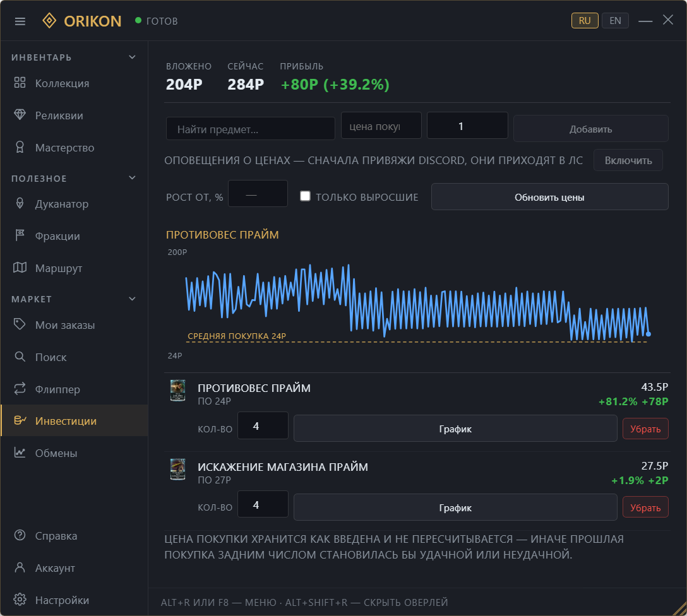
Task: Click the Вложено value 204P
Action: coord(184,85)
